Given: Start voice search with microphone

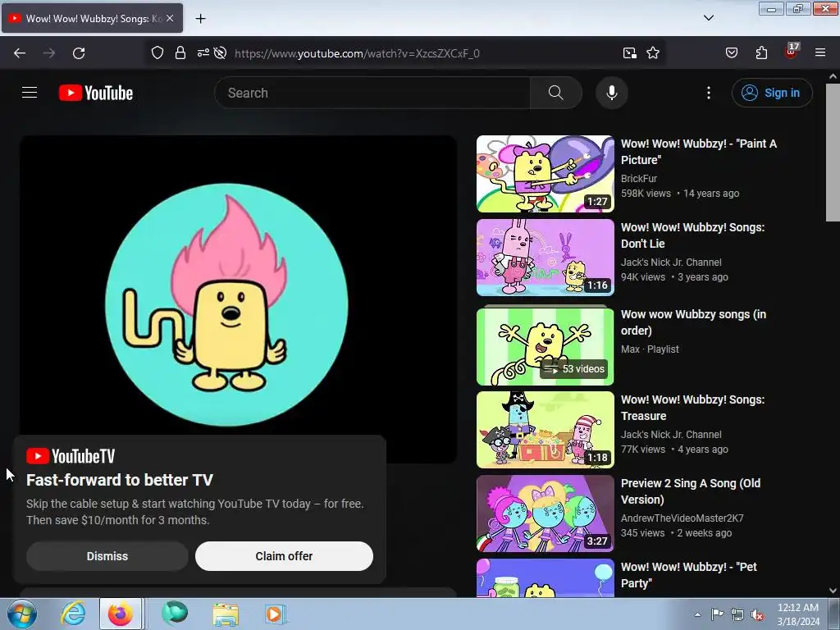Looking at the screenshot, I should pyautogui.click(x=612, y=93).
